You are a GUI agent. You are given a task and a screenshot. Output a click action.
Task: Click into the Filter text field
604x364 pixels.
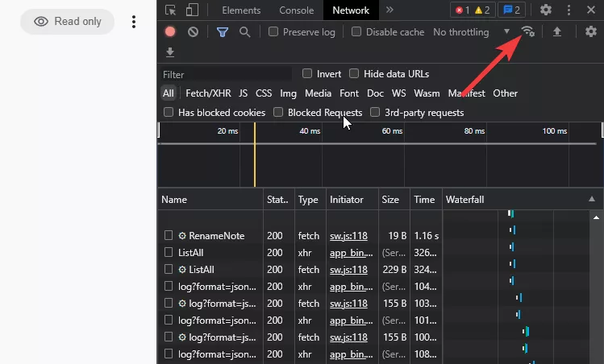(226, 74)
